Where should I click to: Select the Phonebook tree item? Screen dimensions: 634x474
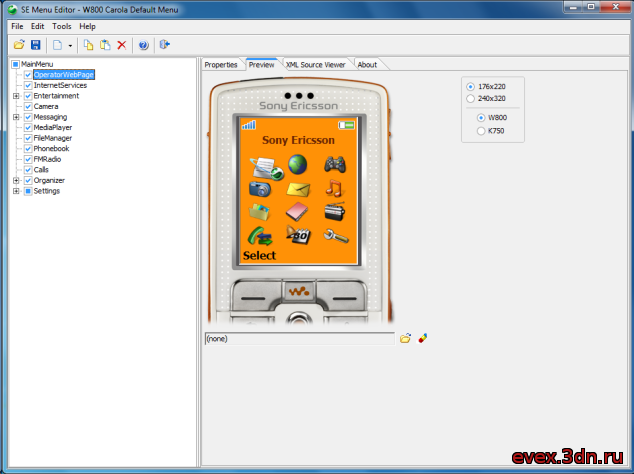click(x=51, y=148)
